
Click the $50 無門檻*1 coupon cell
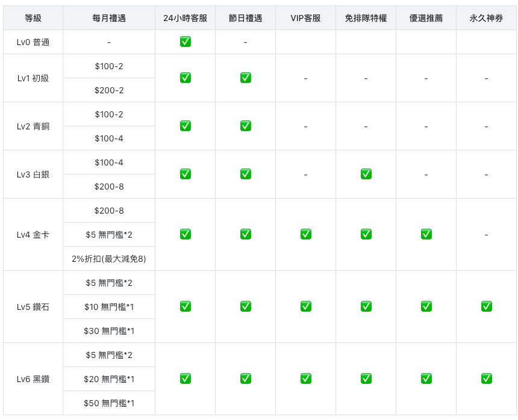pyautogui.click(x=109, y=403)
